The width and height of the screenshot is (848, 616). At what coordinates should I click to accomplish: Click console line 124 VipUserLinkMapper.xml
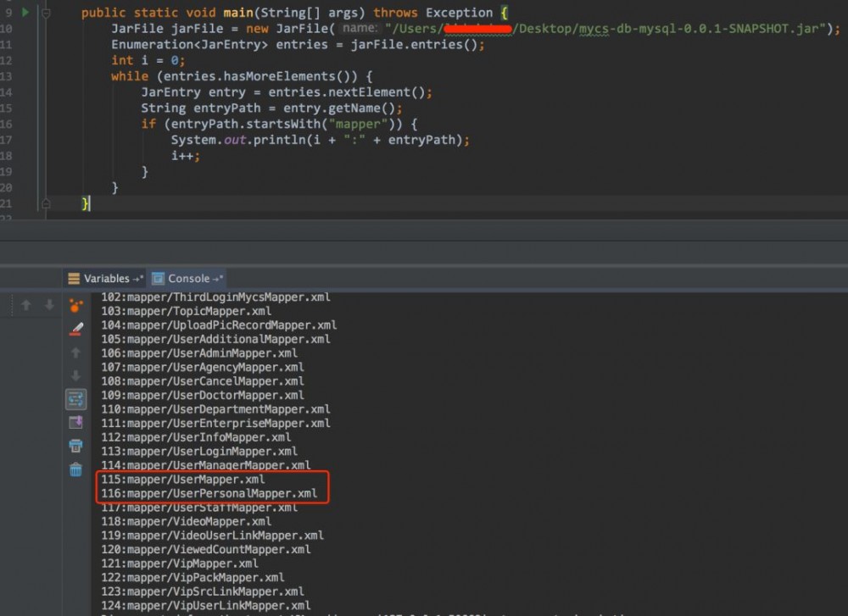pos(205,607)
